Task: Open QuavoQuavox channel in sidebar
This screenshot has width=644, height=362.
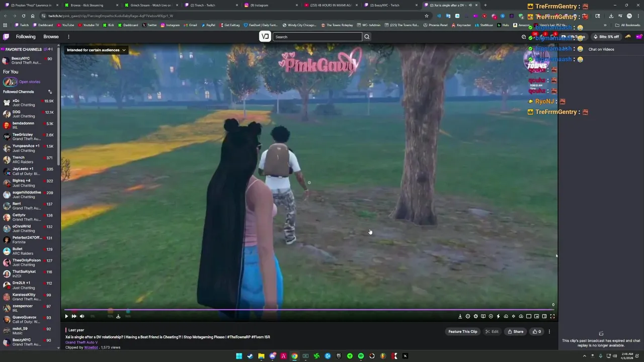Action: [x=29, y=319]
